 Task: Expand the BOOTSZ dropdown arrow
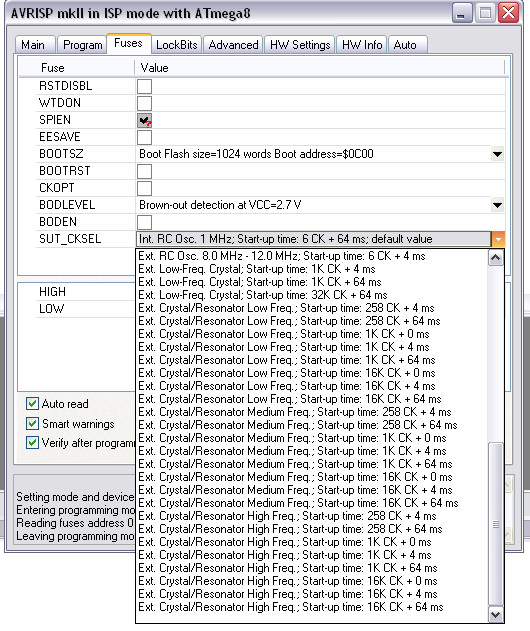[x=497, y=154]
